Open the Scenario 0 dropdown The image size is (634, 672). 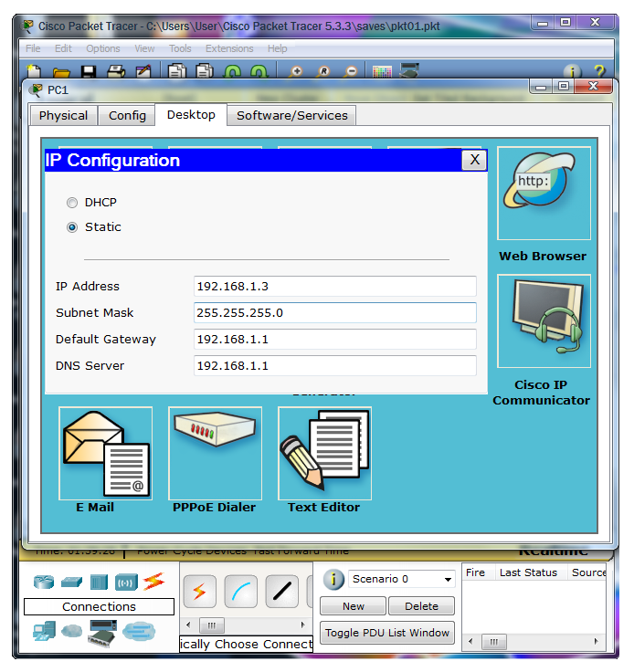click(x=401, y=579)
